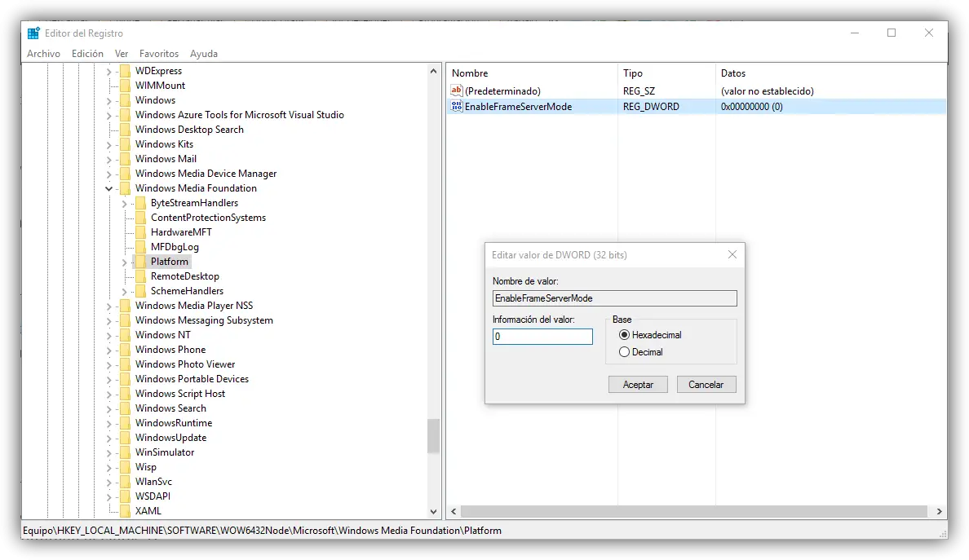This screenshot has height=560, width=969.
Task: Confirm the DWORD value with Aceptar
Action: (638, 385)
